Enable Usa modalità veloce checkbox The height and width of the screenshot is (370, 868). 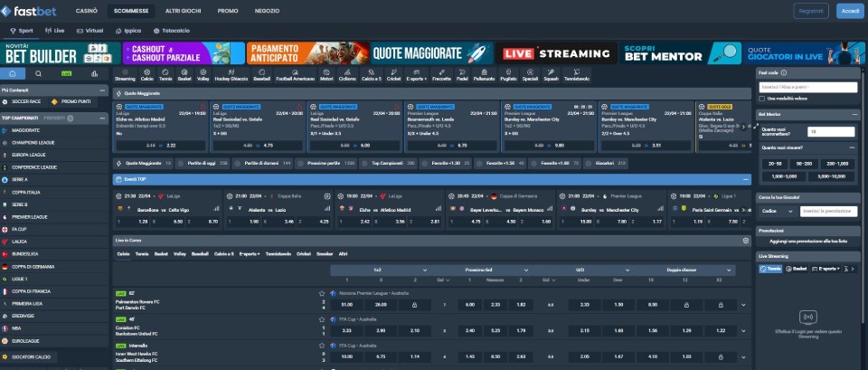pos(763,98)
